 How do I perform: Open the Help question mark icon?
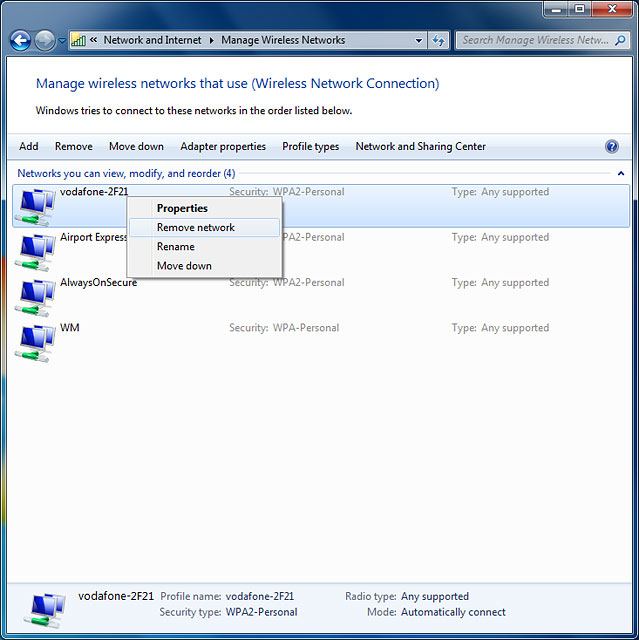click(612, 147)
